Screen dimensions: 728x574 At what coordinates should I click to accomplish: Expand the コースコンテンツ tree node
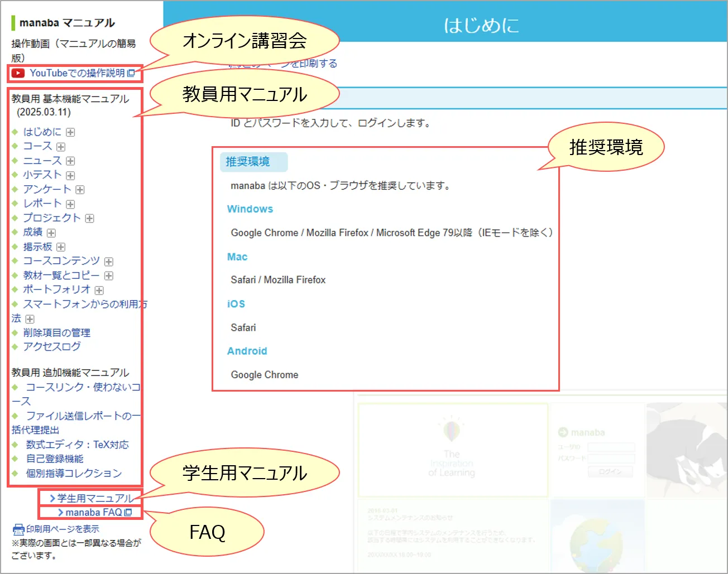109,262
